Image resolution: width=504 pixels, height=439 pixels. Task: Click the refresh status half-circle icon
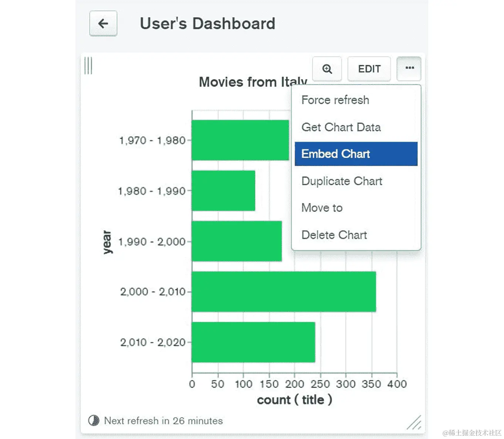point(94,421)
